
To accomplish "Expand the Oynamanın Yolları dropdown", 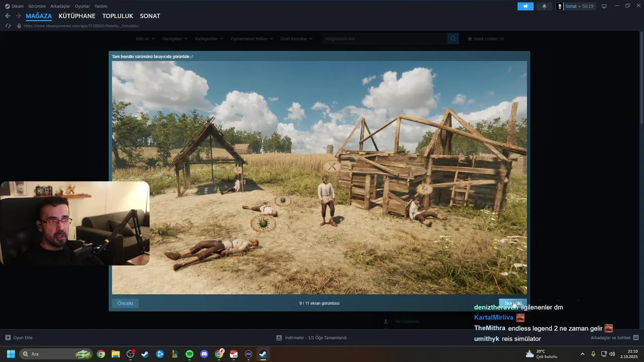I will click(x=252, y=39).
